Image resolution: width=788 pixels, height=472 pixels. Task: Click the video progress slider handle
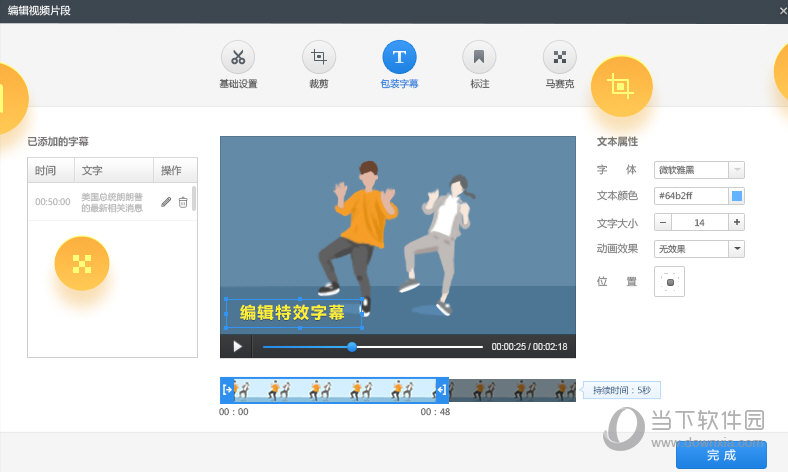point(352,347)
